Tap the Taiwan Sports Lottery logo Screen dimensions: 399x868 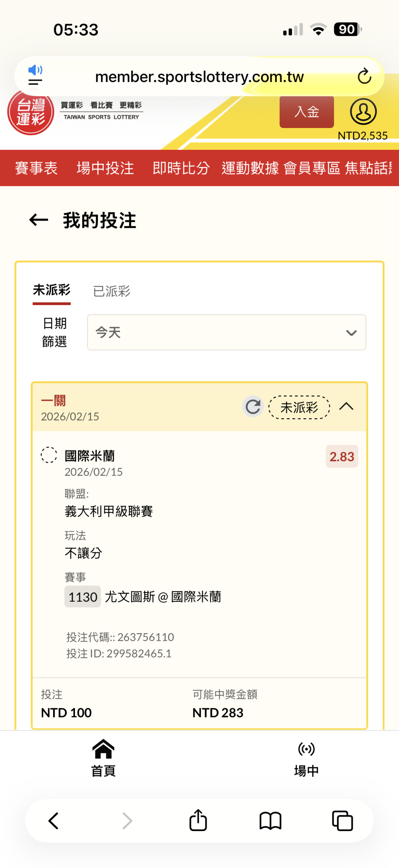click(31, 113)
